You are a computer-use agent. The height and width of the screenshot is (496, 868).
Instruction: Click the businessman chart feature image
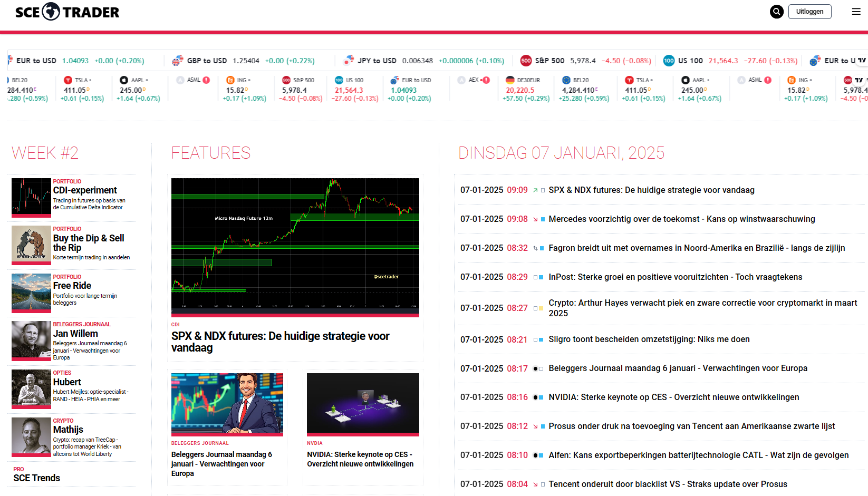(x=227, y=404)
